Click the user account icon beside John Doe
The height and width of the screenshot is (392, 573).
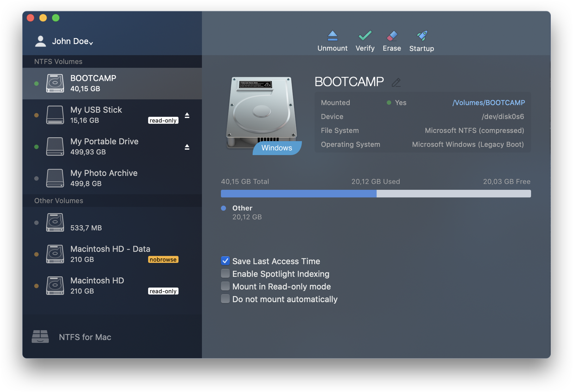(40, 41)
